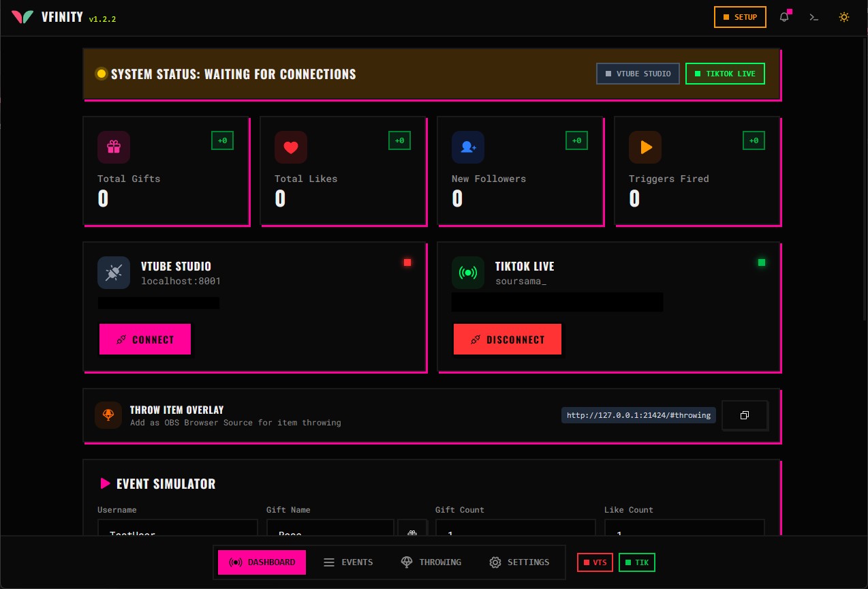Click the VTube Studio status badge
The width and height of the screenshot is (868, 589).
(638, 74)
